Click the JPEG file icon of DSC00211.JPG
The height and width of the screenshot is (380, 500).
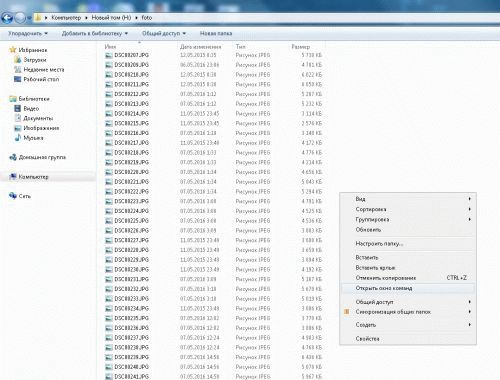click(x=109, y=85)
